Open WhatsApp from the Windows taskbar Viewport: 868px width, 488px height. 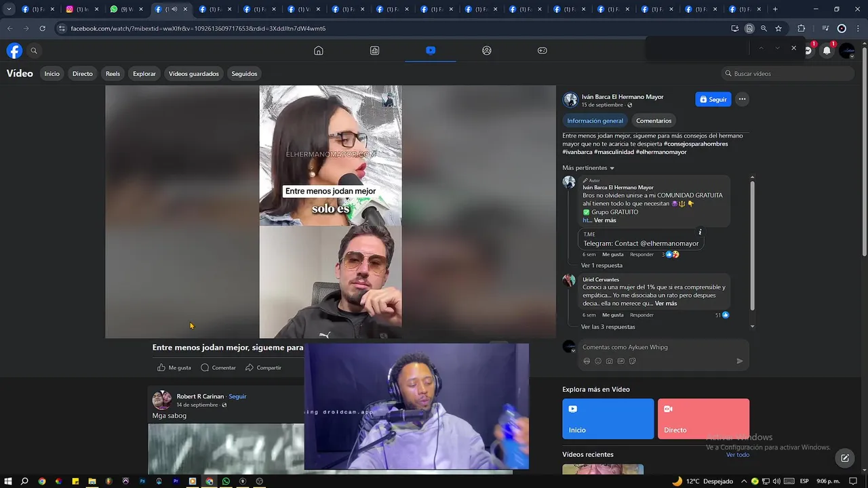(226, 481)
